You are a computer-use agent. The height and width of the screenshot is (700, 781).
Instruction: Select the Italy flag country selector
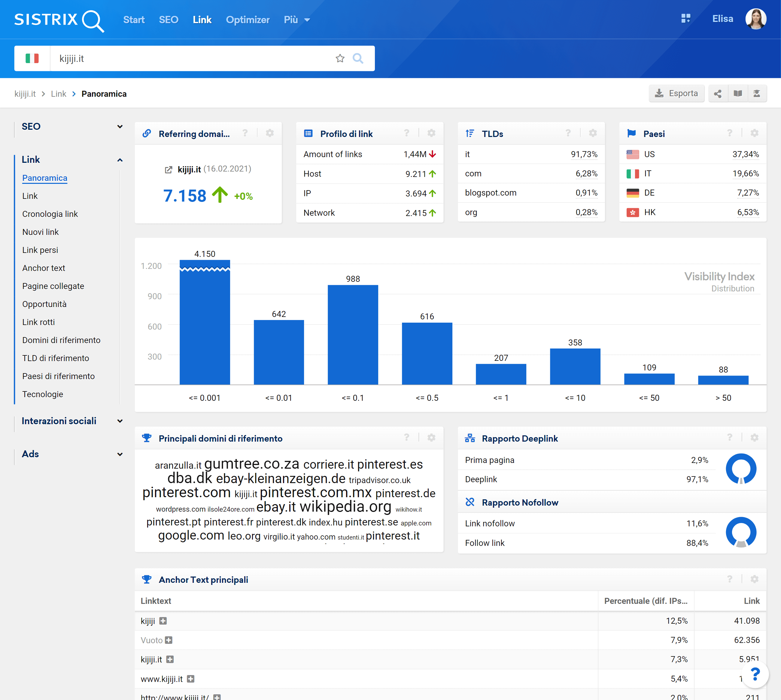coord(32,59)
